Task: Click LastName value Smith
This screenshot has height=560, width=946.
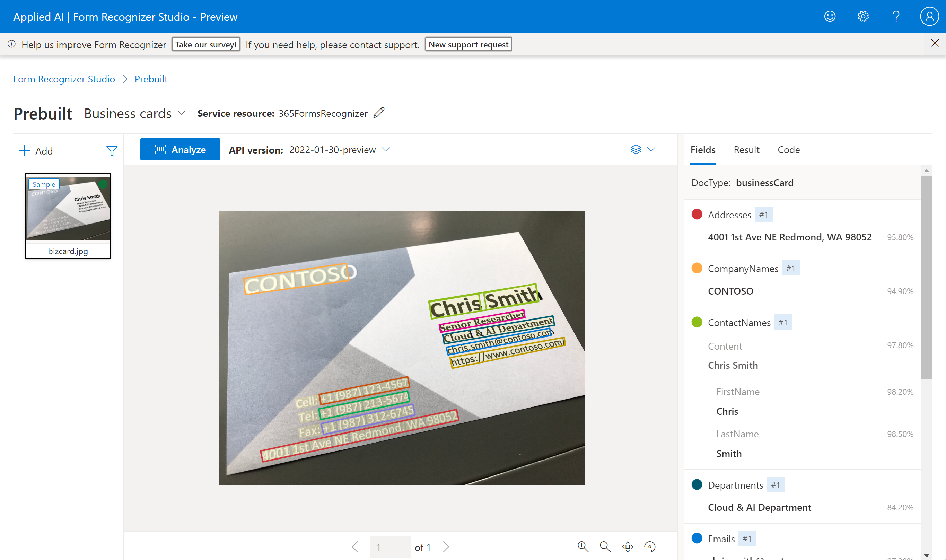Action: click(x=729, y=454)
